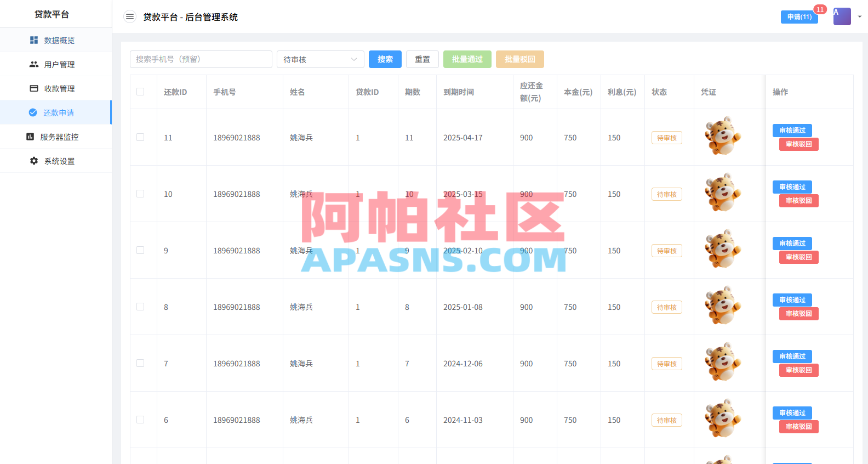Viewport: 868px width, 464px height.
Task: Click the 批量通过 batch approve button
Action: coord(467,59)
